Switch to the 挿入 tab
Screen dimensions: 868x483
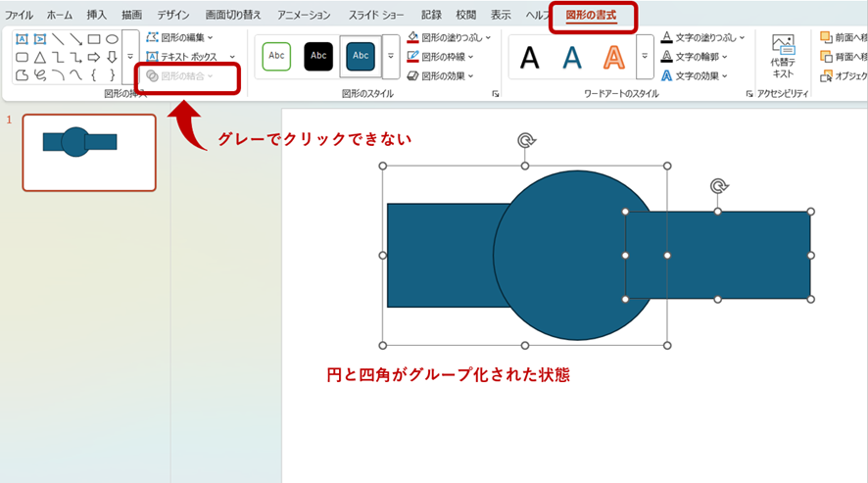[97, 15]
